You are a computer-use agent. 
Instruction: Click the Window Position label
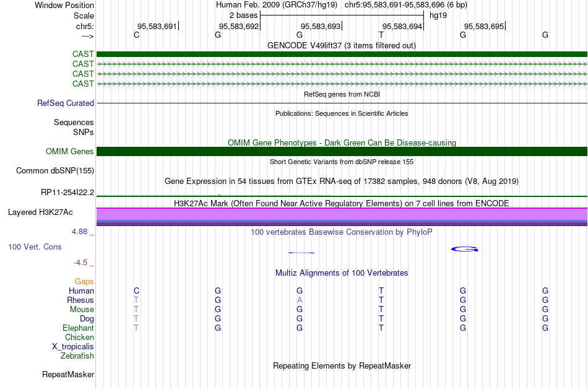[x=64, y=5]
